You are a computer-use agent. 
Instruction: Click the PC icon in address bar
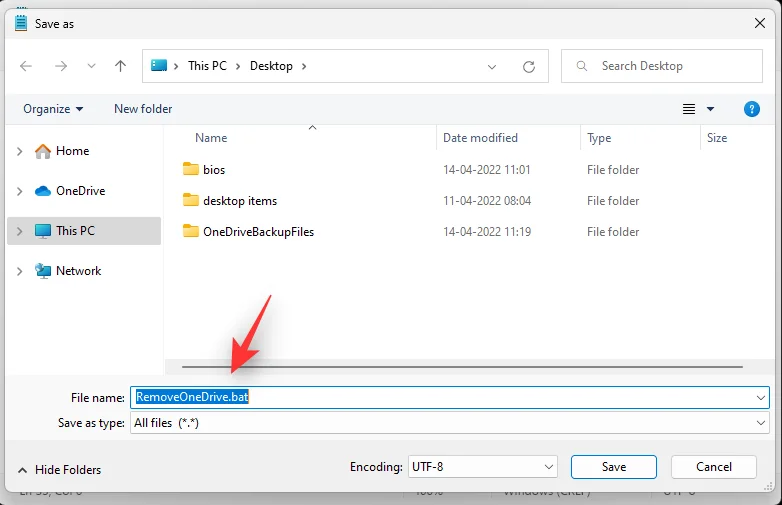coord(159,65)
